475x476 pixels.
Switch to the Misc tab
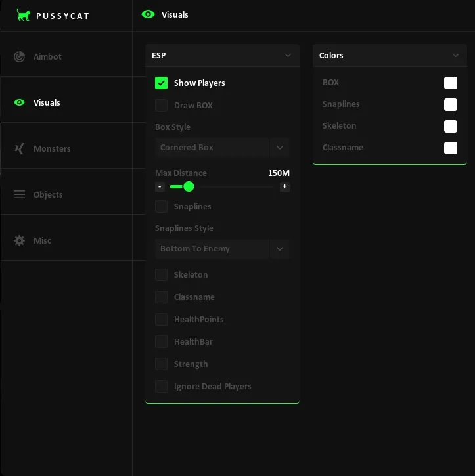tap(42, 240)
